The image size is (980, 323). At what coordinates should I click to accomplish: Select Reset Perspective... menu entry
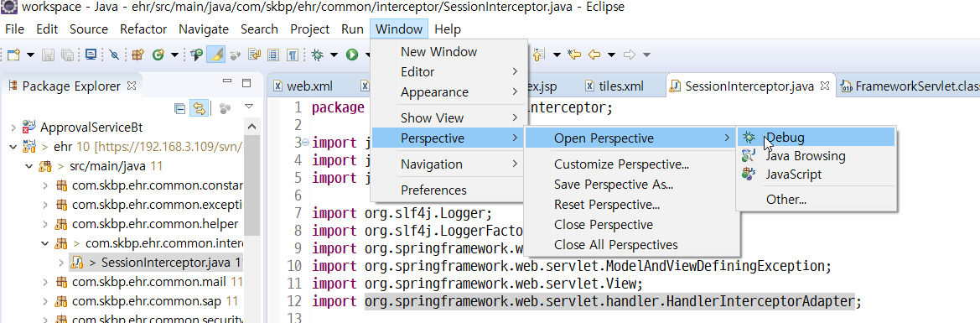(x=631, y=205)
